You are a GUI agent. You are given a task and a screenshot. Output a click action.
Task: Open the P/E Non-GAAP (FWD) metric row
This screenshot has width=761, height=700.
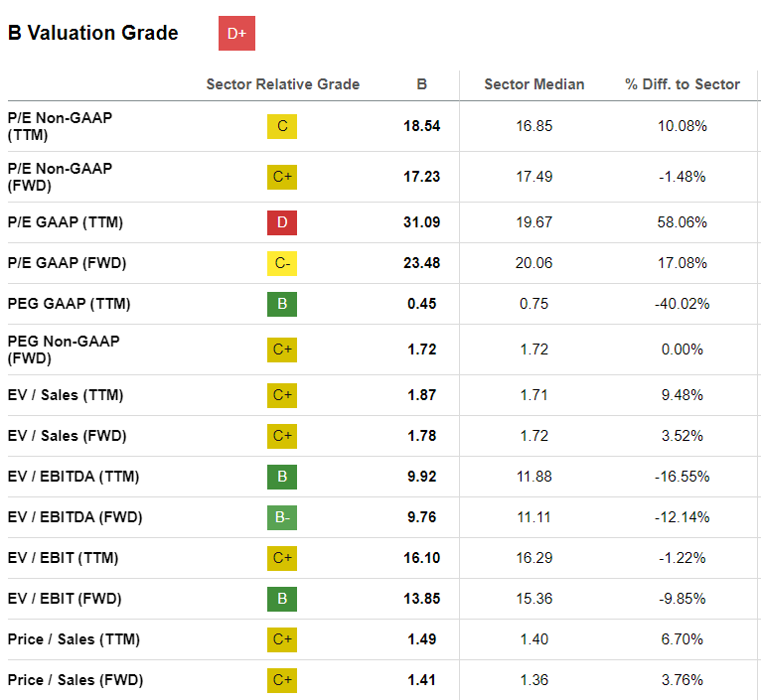60,177
